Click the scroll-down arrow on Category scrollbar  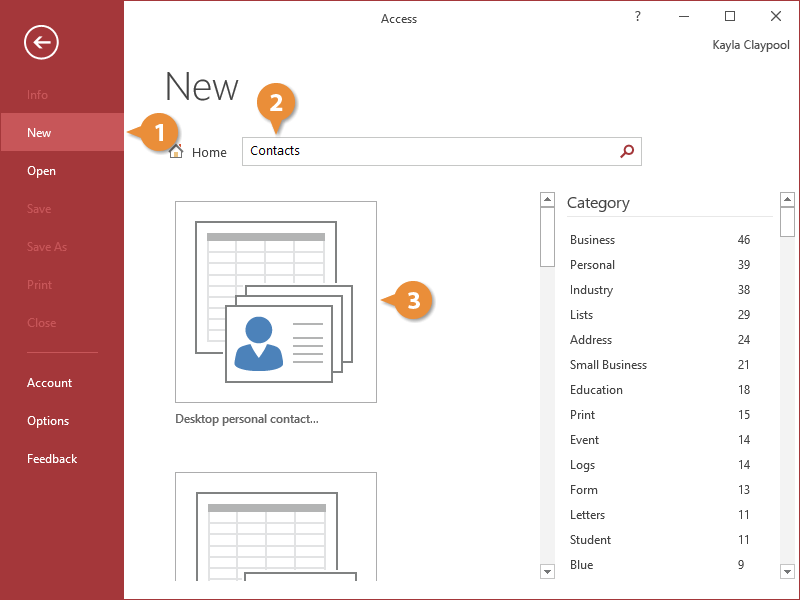(789, 570)
